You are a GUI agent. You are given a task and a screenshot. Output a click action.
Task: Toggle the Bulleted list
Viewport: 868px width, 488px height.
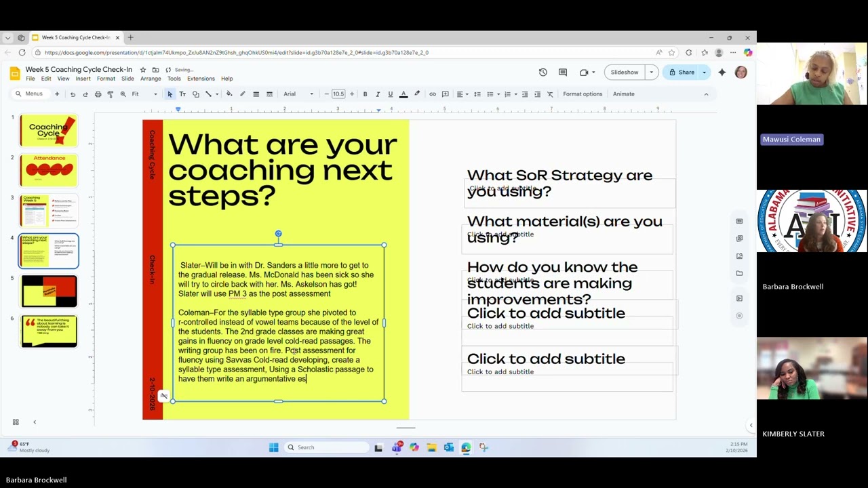(490, 94)
